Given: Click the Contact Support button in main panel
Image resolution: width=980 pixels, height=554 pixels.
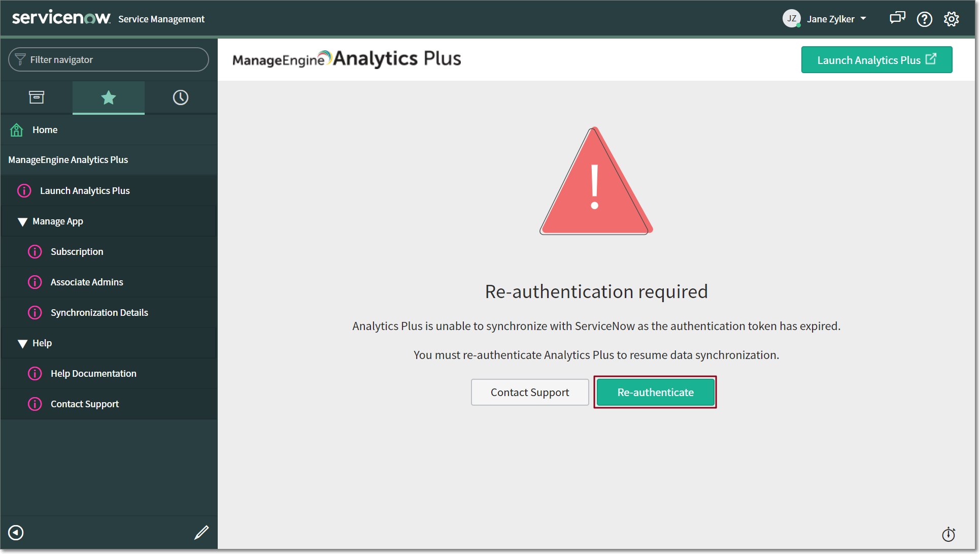Looking at the screenshot, I should pyautogui.click(x=529, y=392).
